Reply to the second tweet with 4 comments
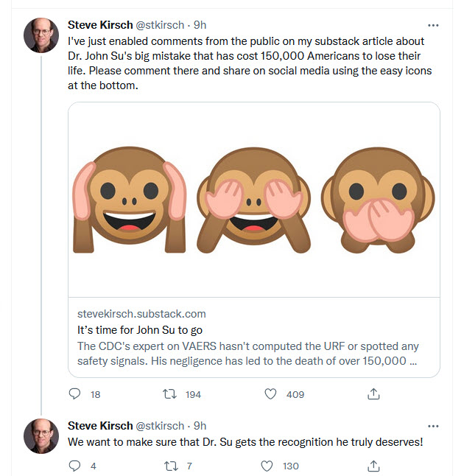 click(74, 466)
